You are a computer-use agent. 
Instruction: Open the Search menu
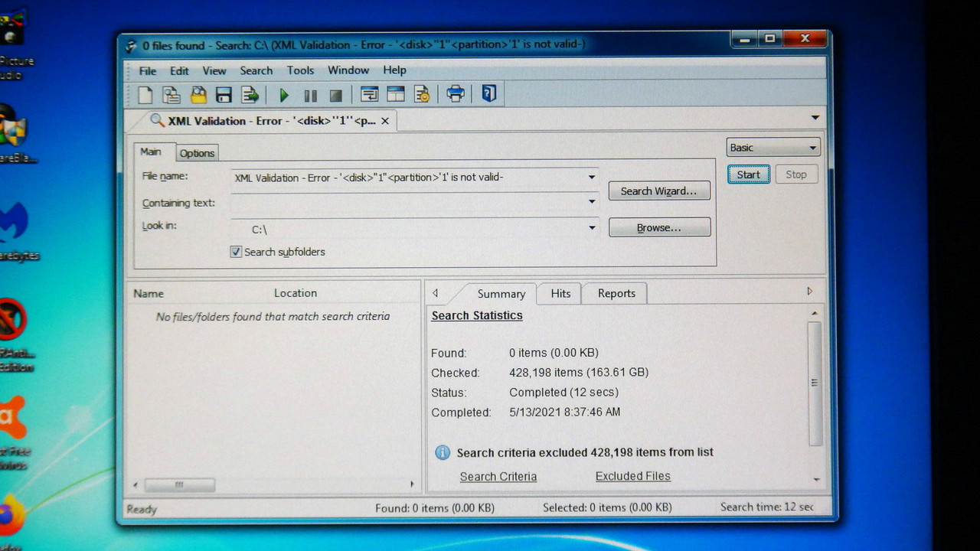(256, 70)
